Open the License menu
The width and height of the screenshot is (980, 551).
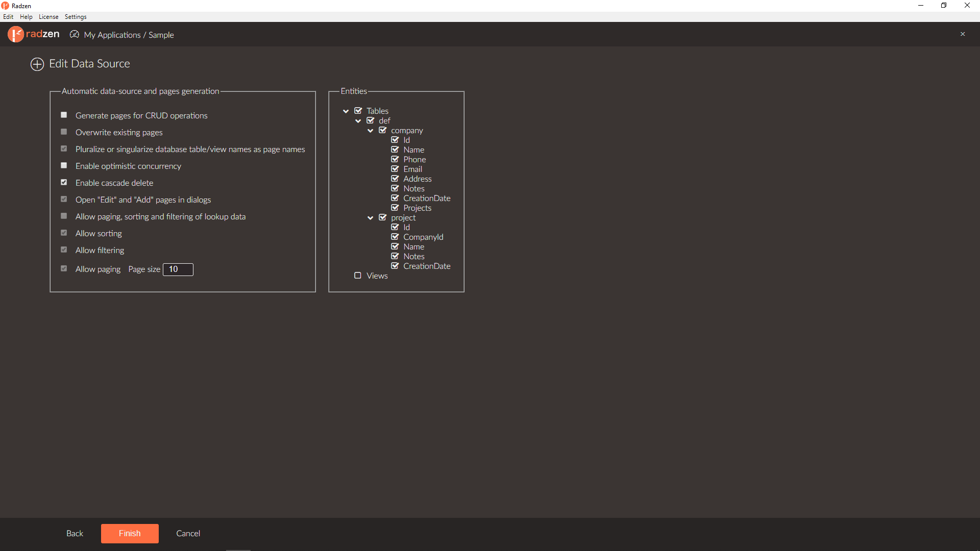coord(48,17)
